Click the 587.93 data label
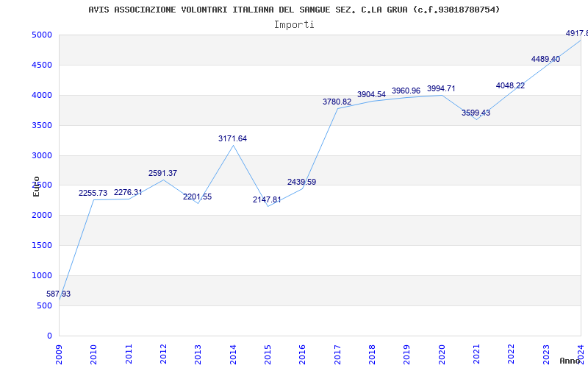Viewport: 588px width, 368px height. coord(59,294)
